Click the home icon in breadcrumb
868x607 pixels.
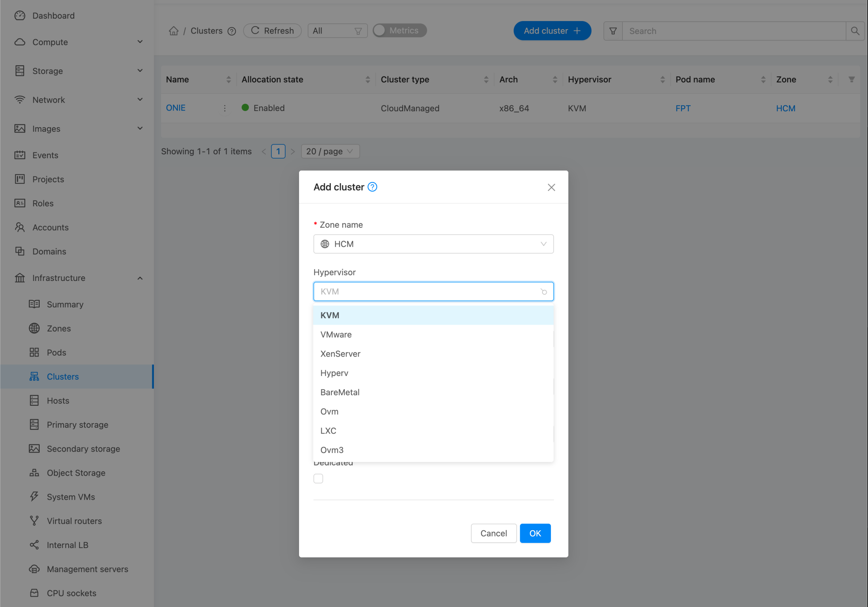pyautogui.click(x=174, y=31)
